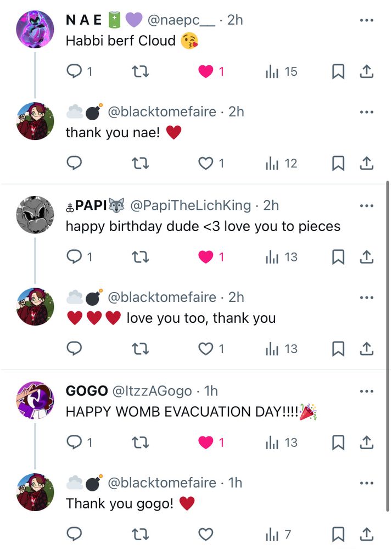
Task: Open more options on GOGO's tweet
Action: [366, 391]
